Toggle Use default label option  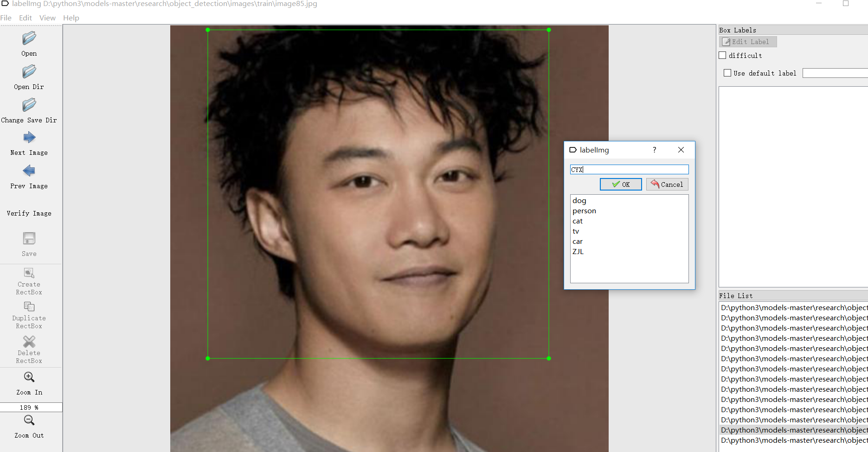click(x=727, y=73)
